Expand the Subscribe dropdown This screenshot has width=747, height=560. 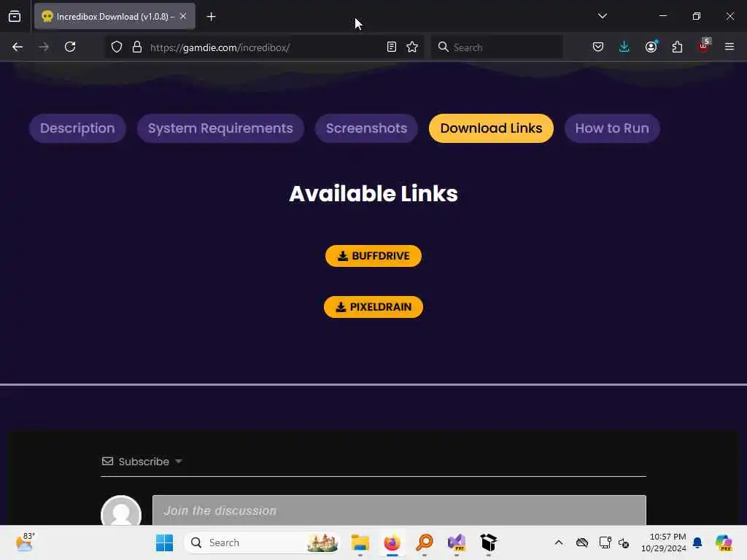pos(142,462)
